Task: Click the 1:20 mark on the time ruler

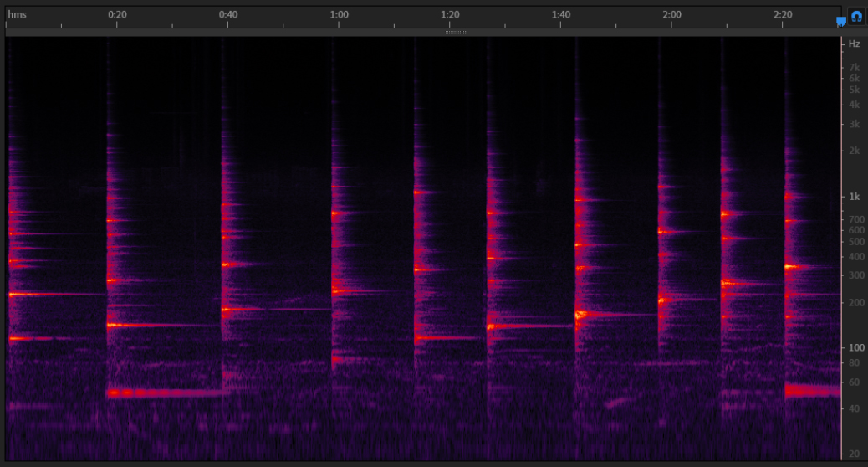Action: 450,15
